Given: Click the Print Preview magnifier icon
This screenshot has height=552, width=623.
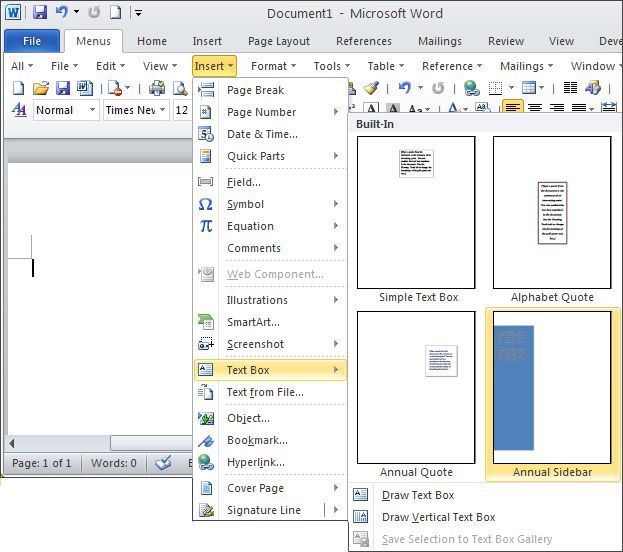Looking at the screenshot, I should [180, 88].
